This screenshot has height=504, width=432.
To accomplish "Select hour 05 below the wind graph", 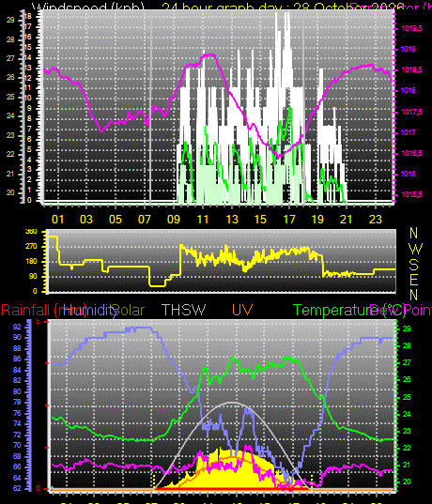I will point(116,220).
